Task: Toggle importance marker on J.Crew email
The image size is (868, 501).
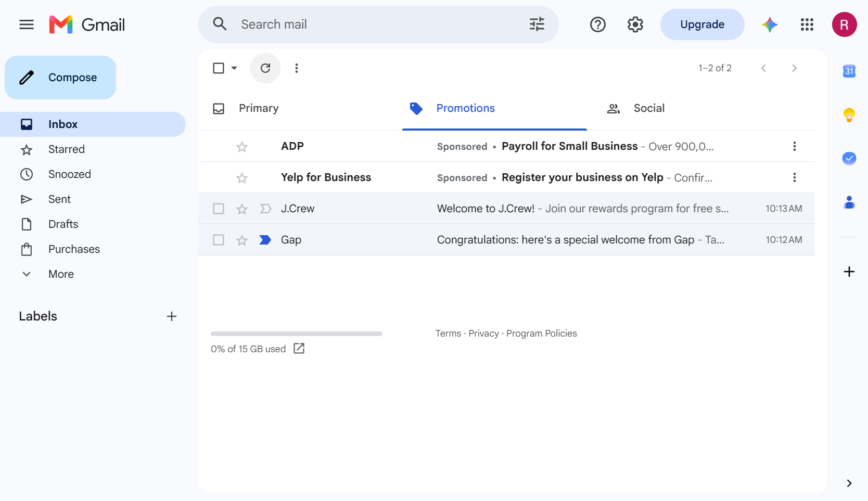Action: tap(265, 209)
